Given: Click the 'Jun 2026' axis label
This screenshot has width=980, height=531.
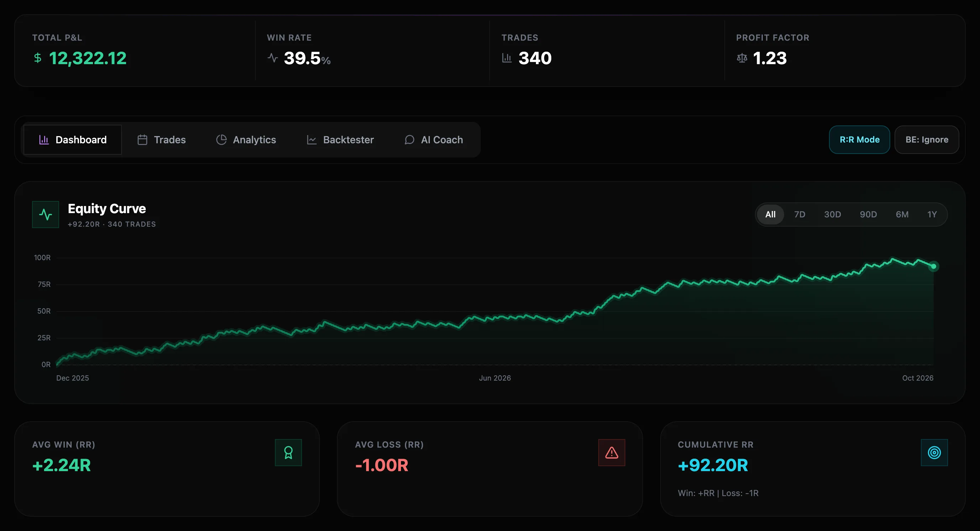Looking at the screenshot, I should pos(495,378).
